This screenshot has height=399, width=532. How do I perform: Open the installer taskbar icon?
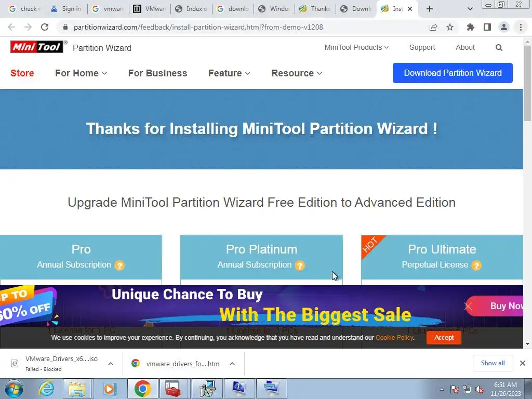tap(207, 389)
